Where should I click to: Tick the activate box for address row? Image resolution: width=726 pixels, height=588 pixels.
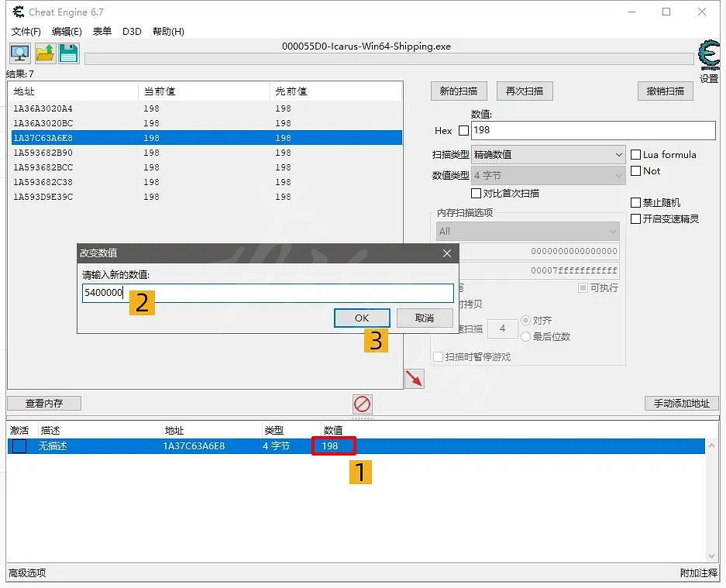point(19,446)
